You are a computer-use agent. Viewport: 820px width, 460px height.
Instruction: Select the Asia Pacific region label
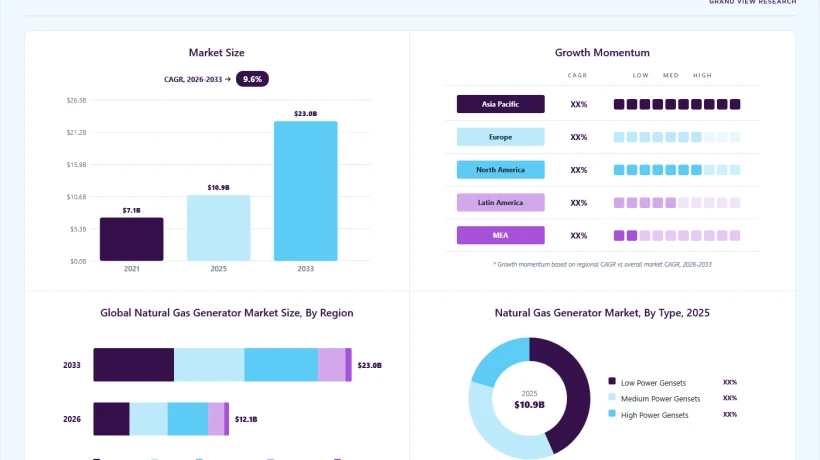[500, 104]
